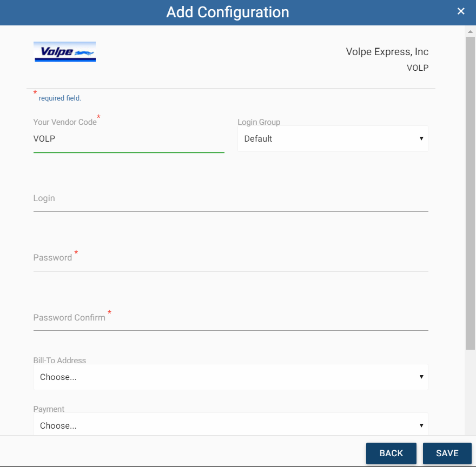
Task: Click the Bill-To Address label text
Action: [x=59, y=360]
